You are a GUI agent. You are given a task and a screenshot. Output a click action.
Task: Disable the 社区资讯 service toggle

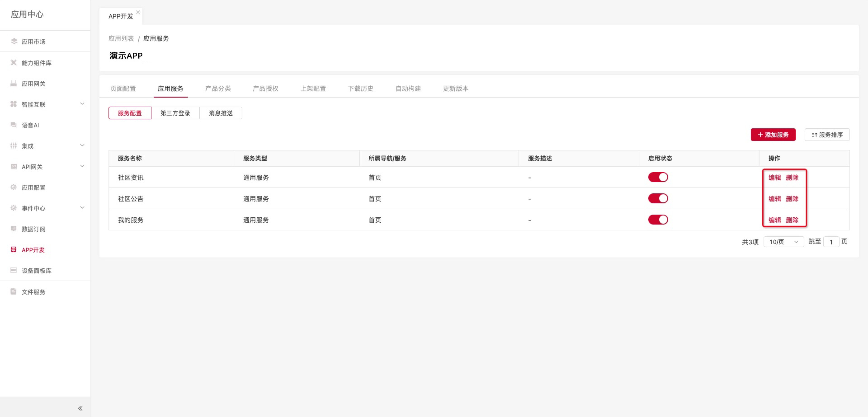(658, 177)
